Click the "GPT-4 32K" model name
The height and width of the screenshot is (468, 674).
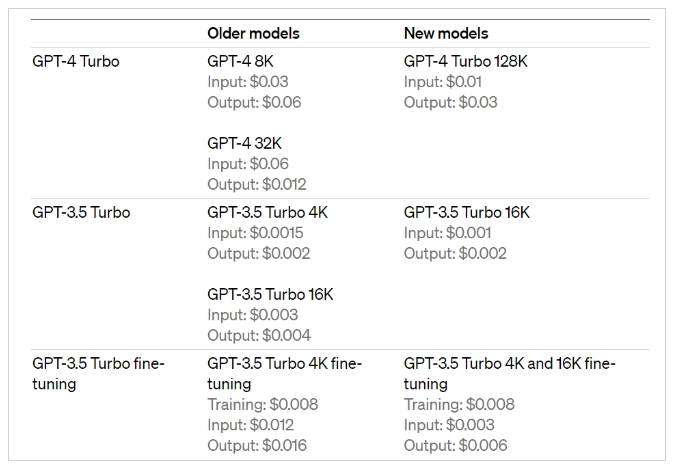pyautogui.click(x=244, y=143)
